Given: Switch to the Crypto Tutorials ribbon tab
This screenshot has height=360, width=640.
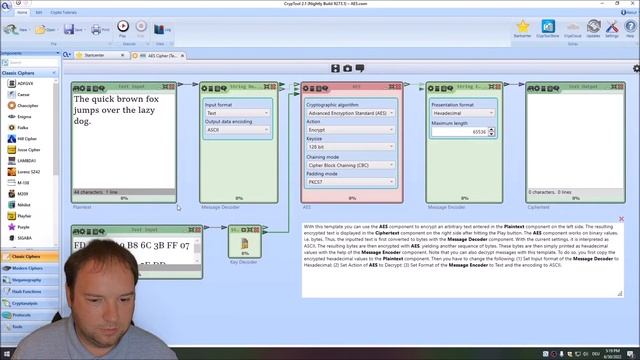Looking at the screenshot, I should click(x=64, y=13).
